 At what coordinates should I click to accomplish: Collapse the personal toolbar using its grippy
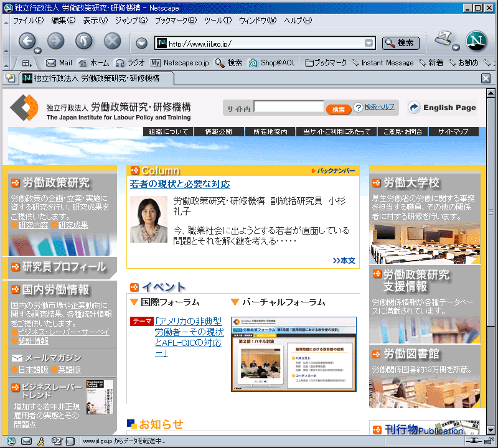(x=6, y=63)
